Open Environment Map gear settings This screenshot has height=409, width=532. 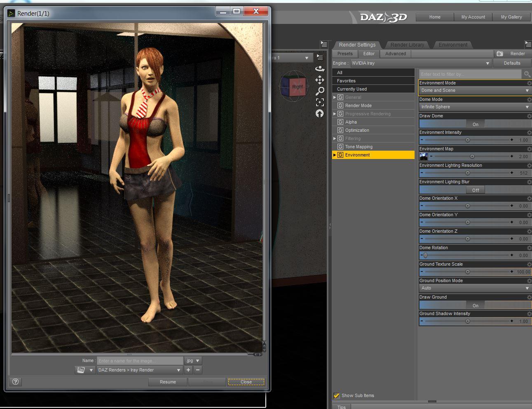529,149
